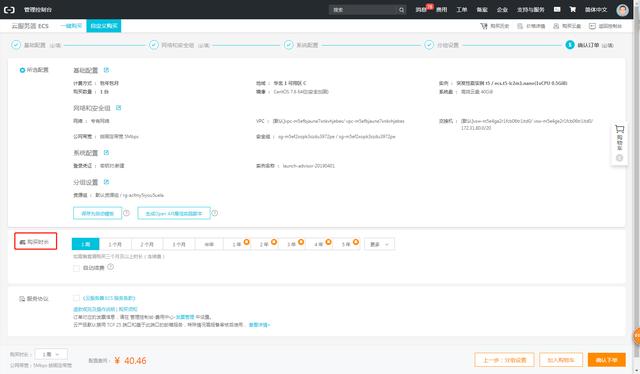Click the previous step 分组设置 button
The image size is (640, 374).
504,360
